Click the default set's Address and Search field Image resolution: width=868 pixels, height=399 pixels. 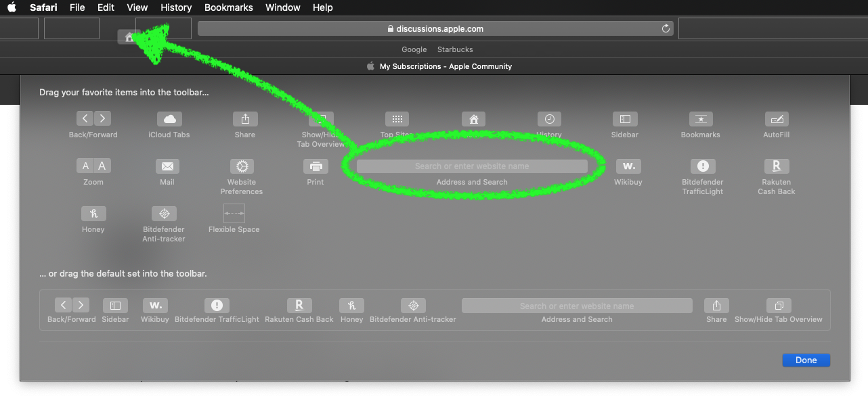tap(577, 306)
